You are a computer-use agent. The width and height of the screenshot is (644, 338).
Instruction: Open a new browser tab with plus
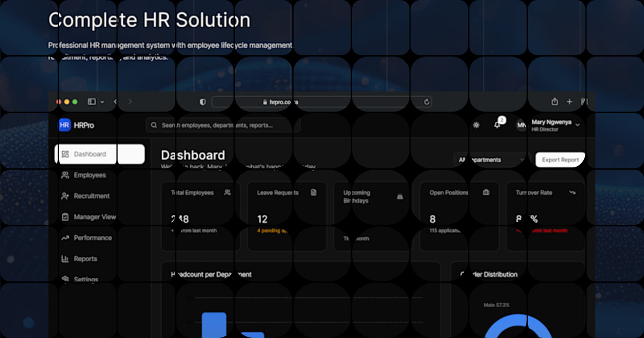tap(569, 101)
